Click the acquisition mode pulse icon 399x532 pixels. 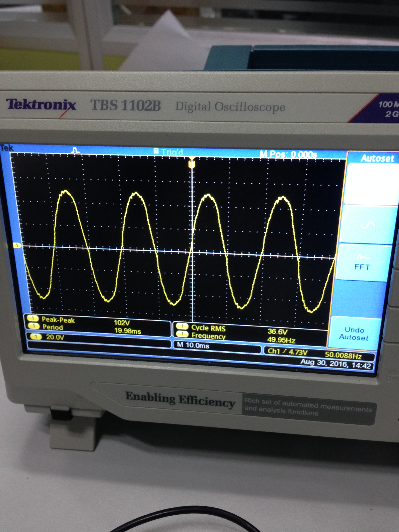pyautogui.click(x=76, y=150)
